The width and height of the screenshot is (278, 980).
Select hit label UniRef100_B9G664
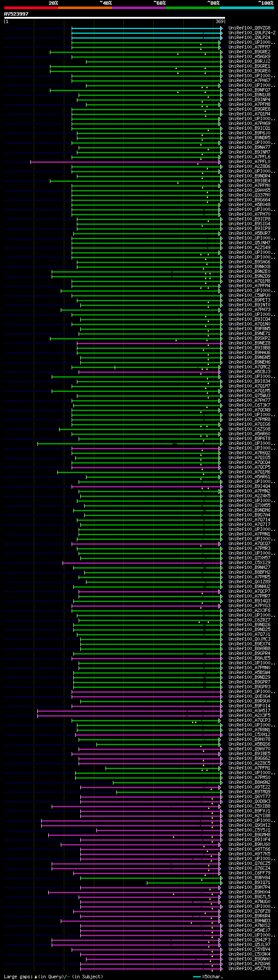click(x=249, y=200)
